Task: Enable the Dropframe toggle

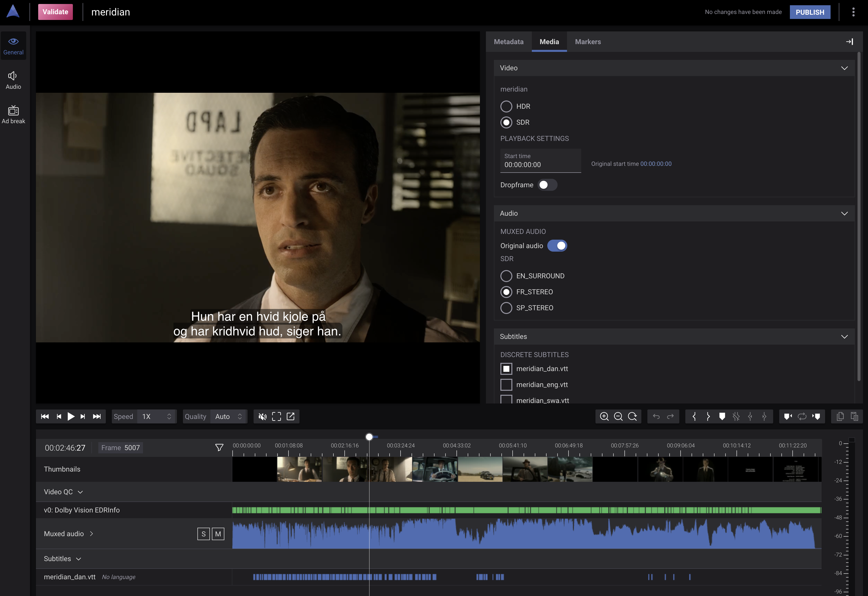Action: [x=547, y=185]
